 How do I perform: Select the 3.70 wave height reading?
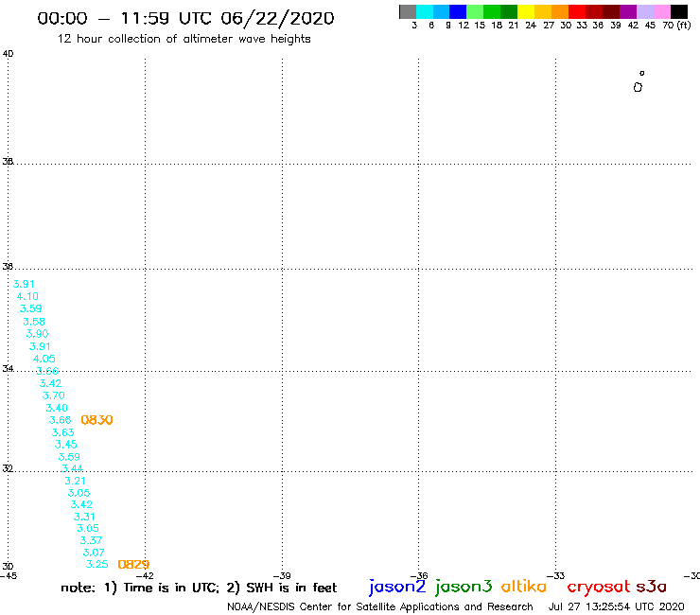54,395
